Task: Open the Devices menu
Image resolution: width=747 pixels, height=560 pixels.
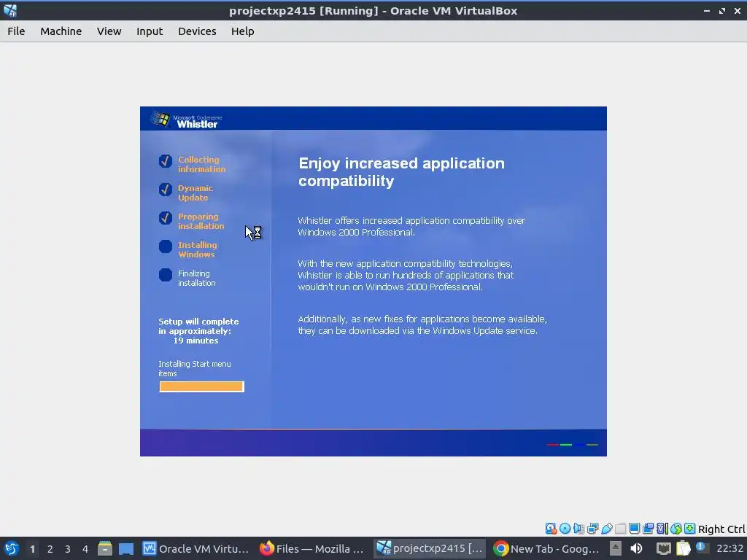Action: 197,31
